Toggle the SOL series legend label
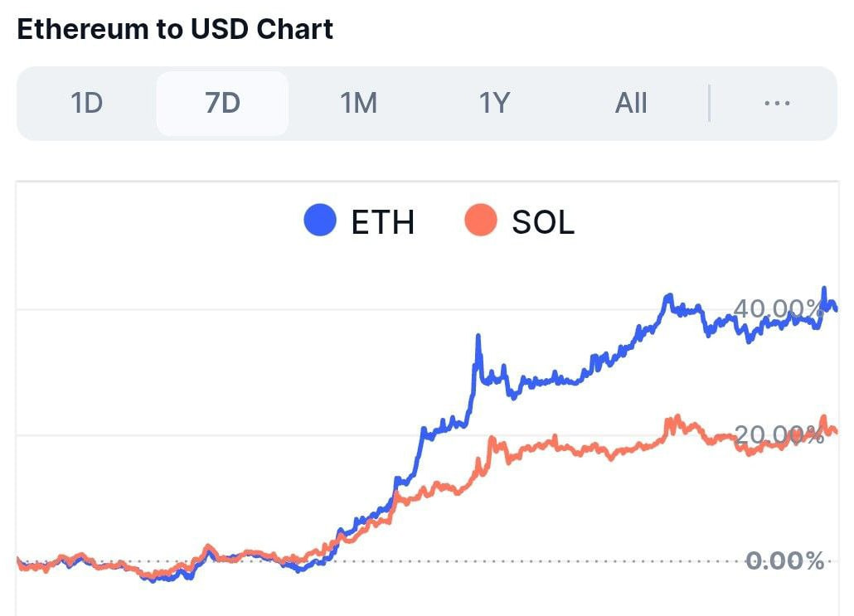Image resolution: width=854 pixels, height=616 pixels. 543,222
